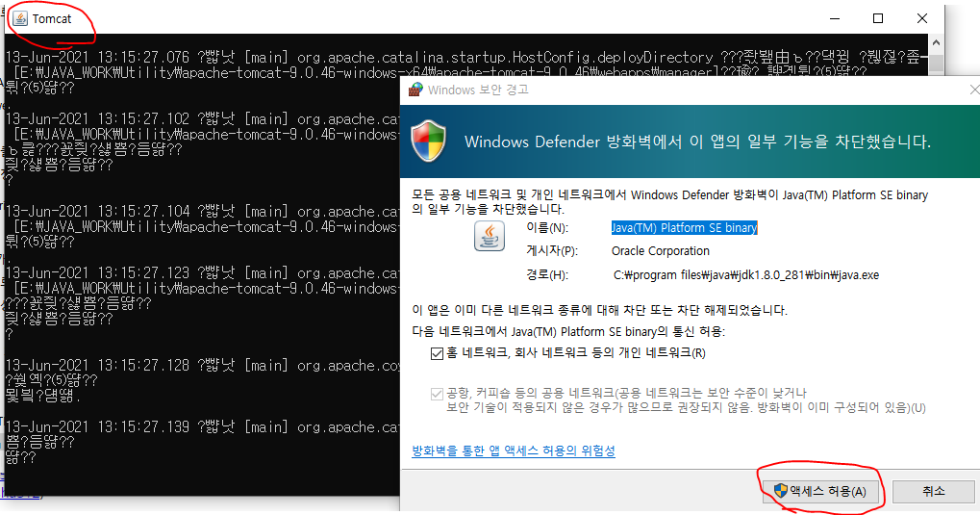
Task: Click the 액세스 허용(A) allow access button
Action: click(x=821, y=491)
